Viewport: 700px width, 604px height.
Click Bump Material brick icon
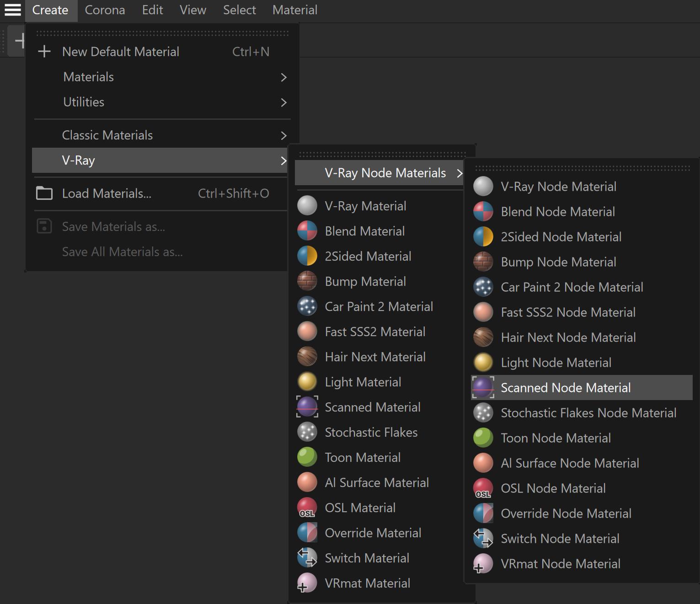pos(307,281)
